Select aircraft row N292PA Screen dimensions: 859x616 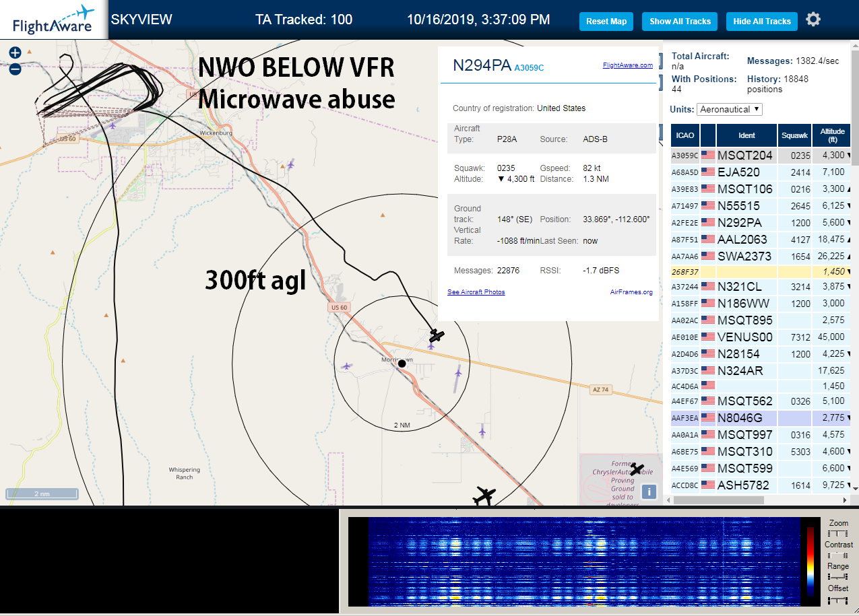click(761, 222)
